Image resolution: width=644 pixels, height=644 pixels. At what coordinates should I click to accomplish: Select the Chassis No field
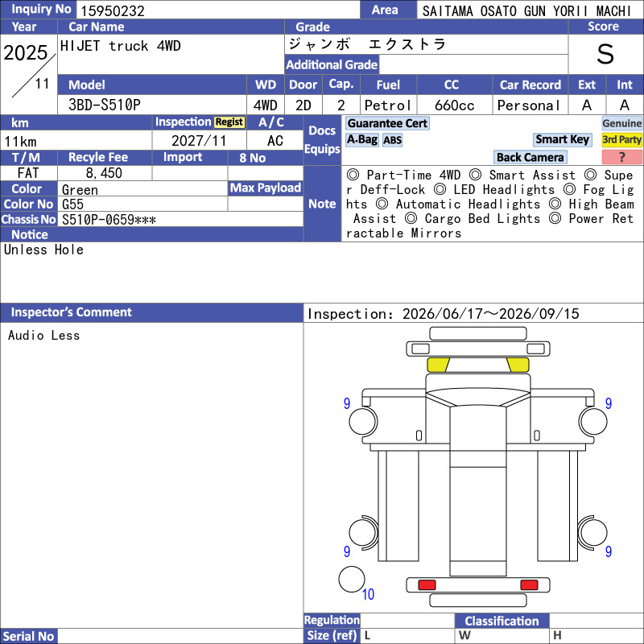click(180, 219)
